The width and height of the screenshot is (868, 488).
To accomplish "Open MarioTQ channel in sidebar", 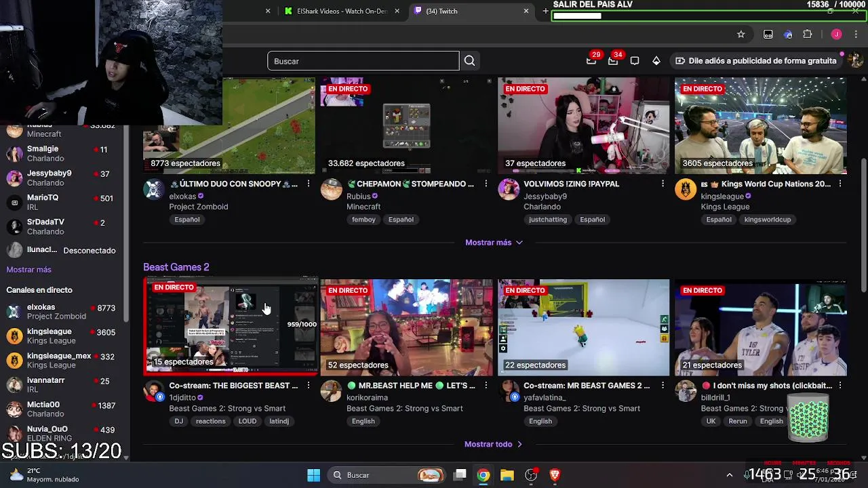I will coord(62,202).
